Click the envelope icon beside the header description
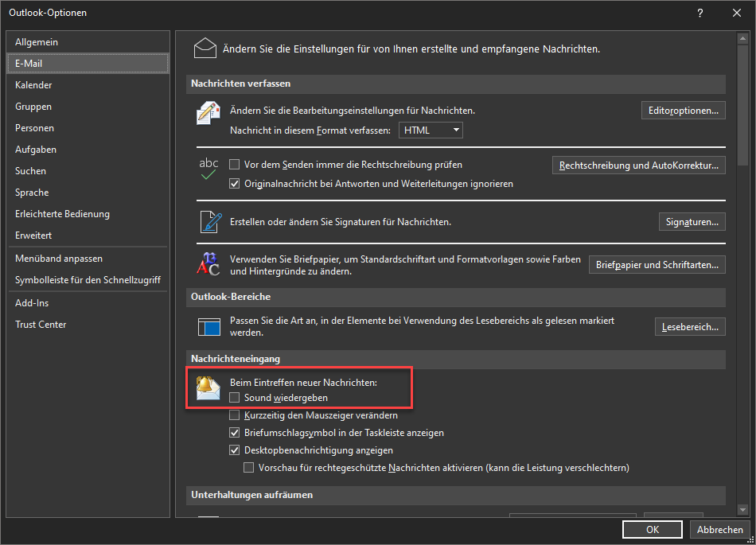756x545 pixels. tap(205, 49)
